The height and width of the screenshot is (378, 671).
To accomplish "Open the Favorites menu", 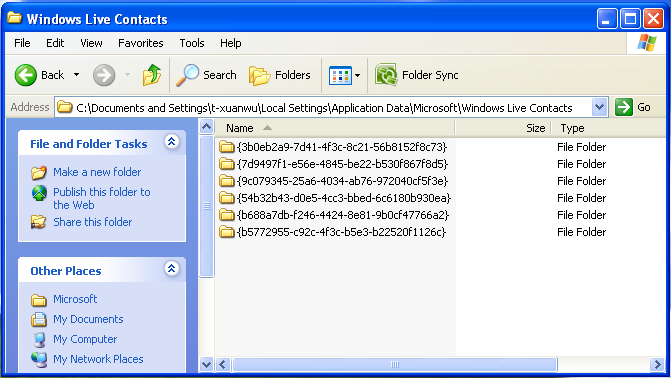I will pyautogui.click(x=140, y=43).
